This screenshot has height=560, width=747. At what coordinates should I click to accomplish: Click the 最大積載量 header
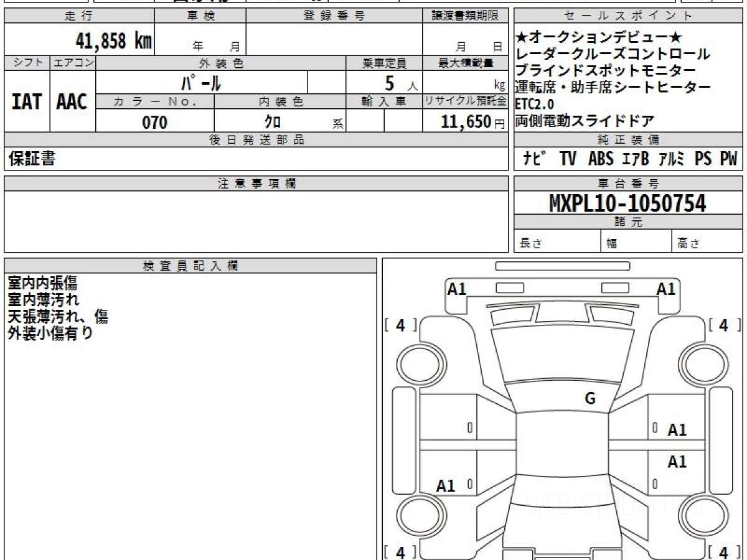tap(466, 63)
